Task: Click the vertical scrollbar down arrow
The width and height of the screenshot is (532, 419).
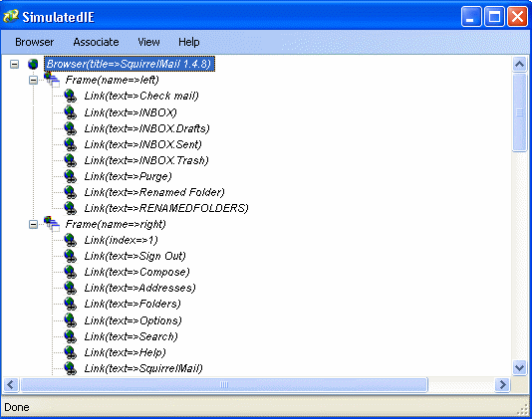Action: click(x=519, y=367)
